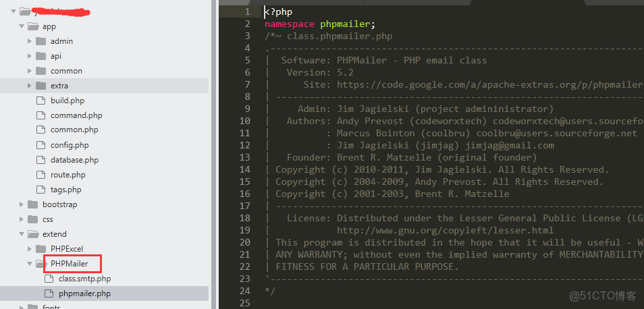Expand the extra folder arrow
The height and width of the screenshot is (309, 644).
click(30, 86)
